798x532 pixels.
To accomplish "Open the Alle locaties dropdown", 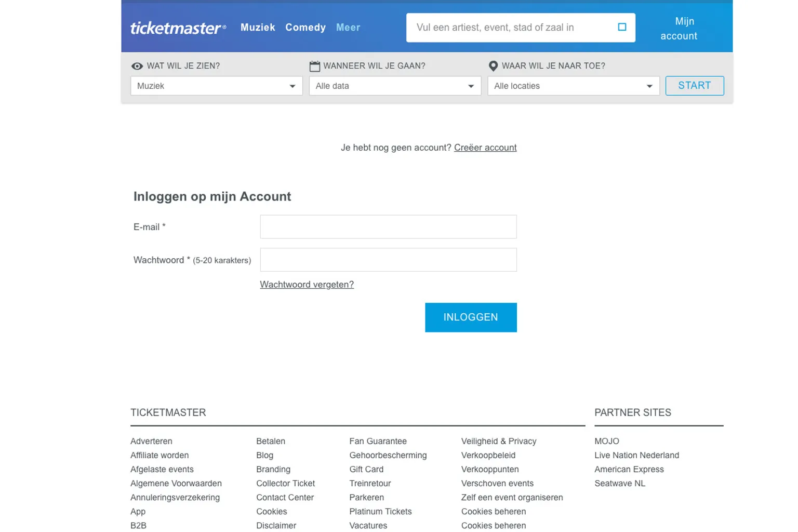I will 573,86.
